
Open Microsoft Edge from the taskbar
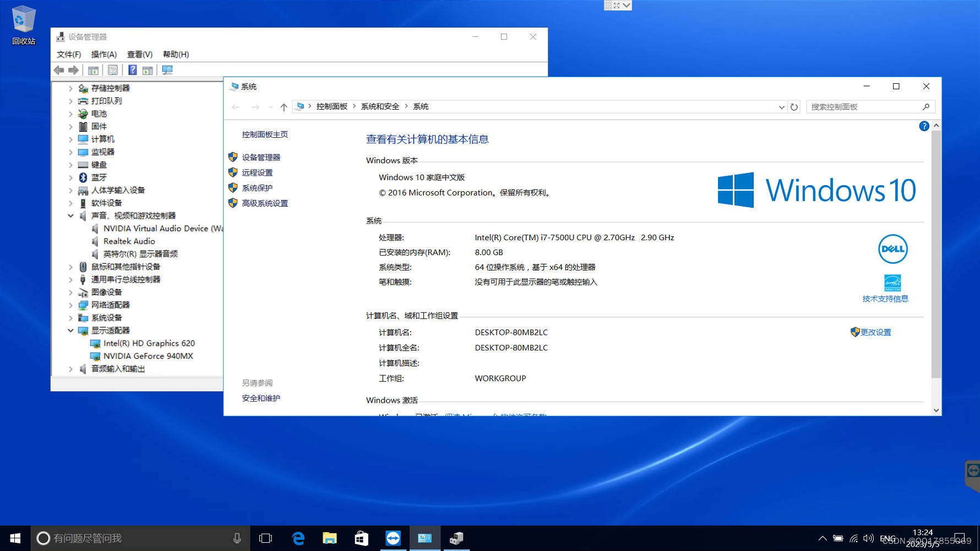pyautogui.click(x=298, y=538)
